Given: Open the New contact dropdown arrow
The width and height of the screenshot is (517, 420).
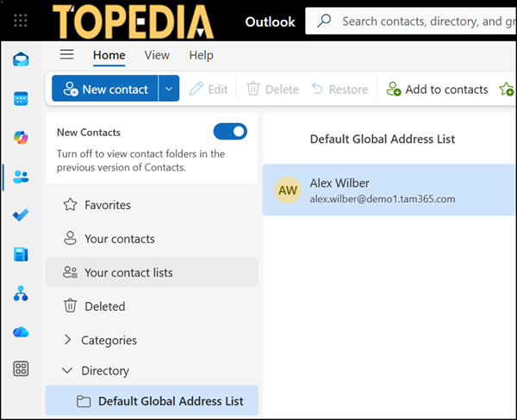Looking at the screenshot, I should pyautogui.click(x=170, y=89).
